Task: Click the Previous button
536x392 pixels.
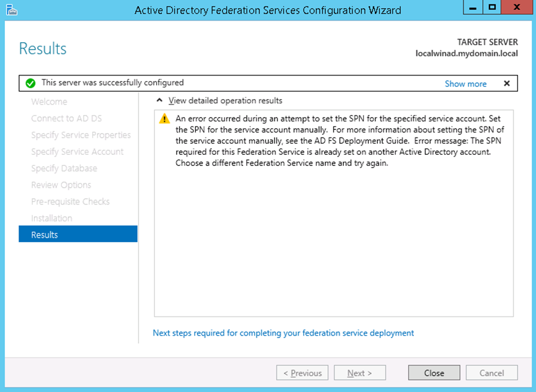Action: tap(302, 373)
